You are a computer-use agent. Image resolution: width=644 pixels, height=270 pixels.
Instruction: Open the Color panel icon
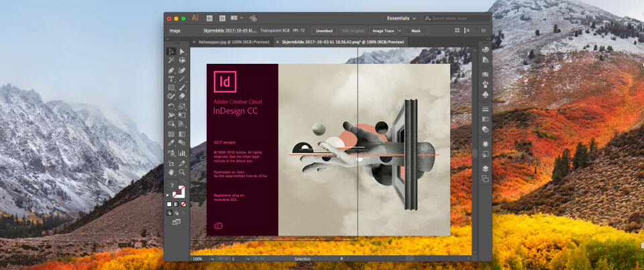(485, 49)
